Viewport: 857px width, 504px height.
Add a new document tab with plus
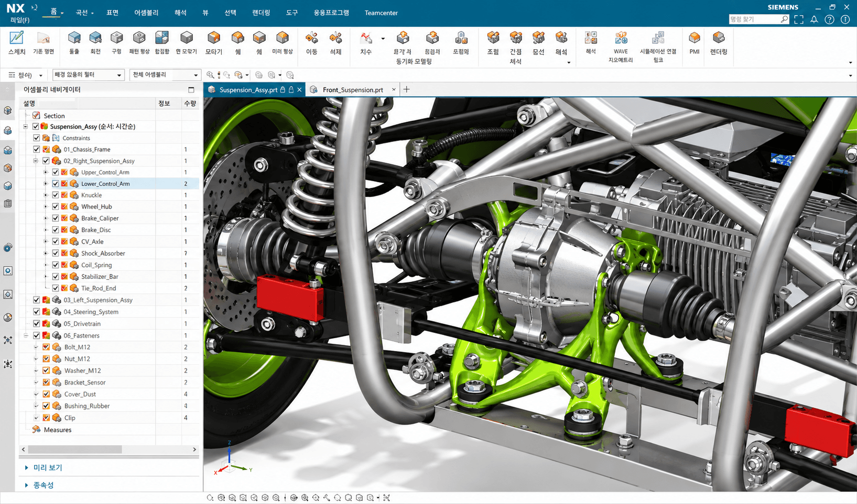pyautogui.click(x=406, y=90)
